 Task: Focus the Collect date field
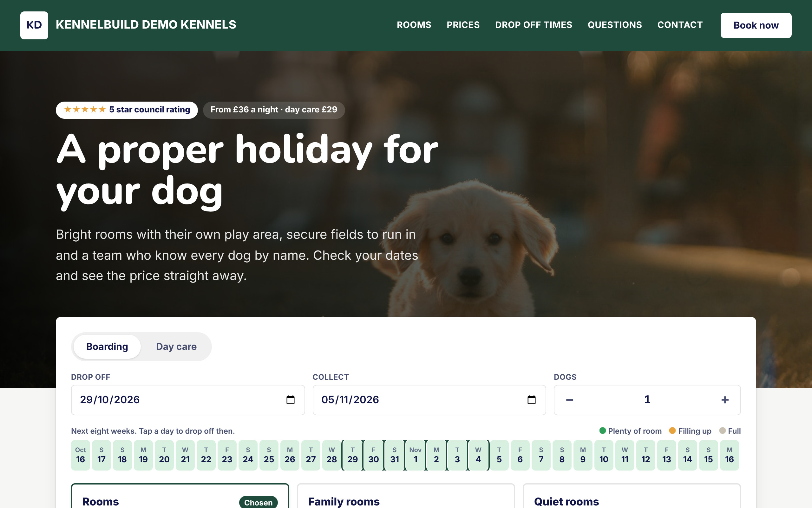429,400
